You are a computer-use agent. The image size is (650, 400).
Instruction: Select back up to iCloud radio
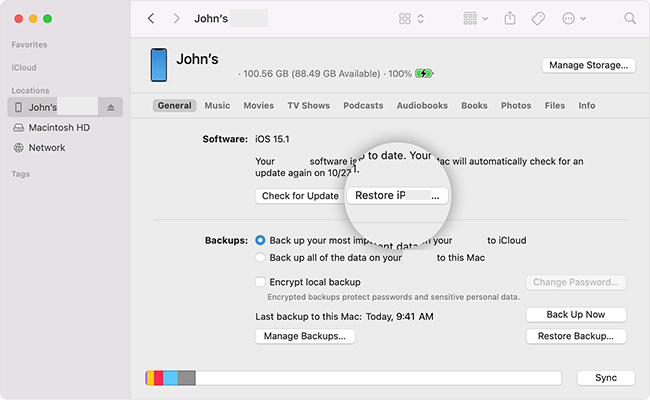point(260,240)
